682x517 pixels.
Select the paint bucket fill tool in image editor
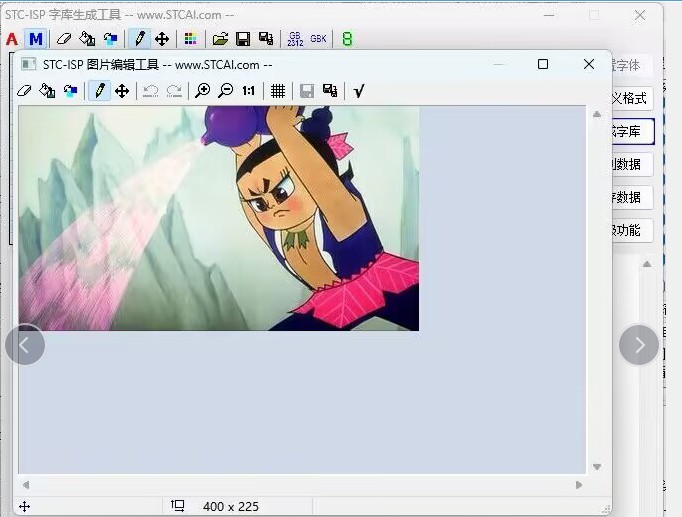47,91
